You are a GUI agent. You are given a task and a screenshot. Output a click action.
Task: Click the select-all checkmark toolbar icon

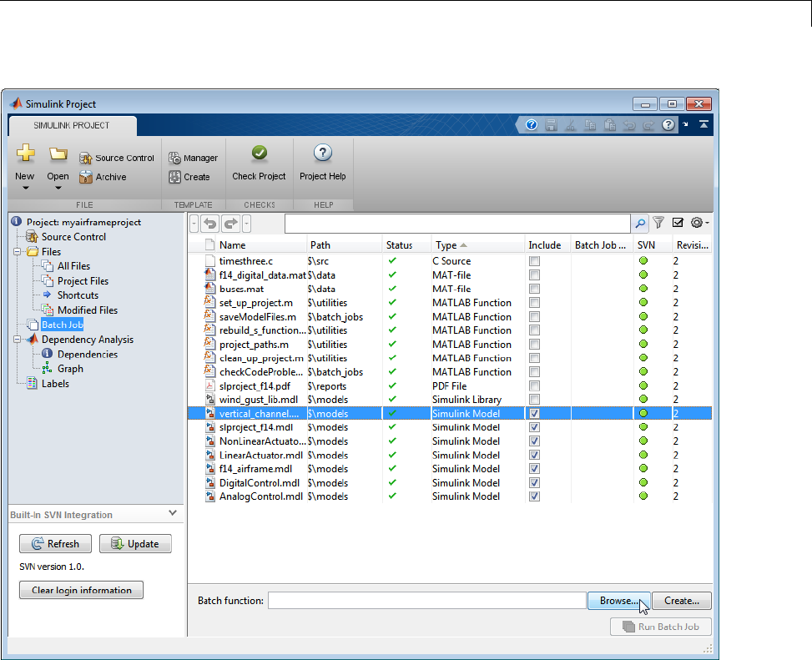[x=678, y=223]
